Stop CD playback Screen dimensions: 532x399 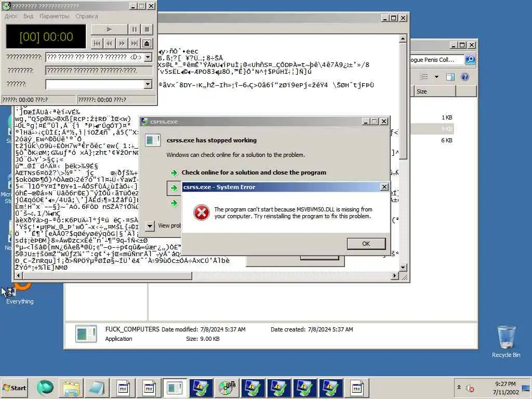[x=147, y=30]
